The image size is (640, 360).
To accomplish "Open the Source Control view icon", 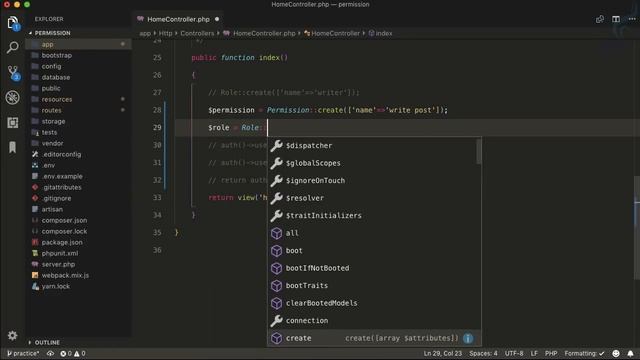I will [x=13, y=73].
